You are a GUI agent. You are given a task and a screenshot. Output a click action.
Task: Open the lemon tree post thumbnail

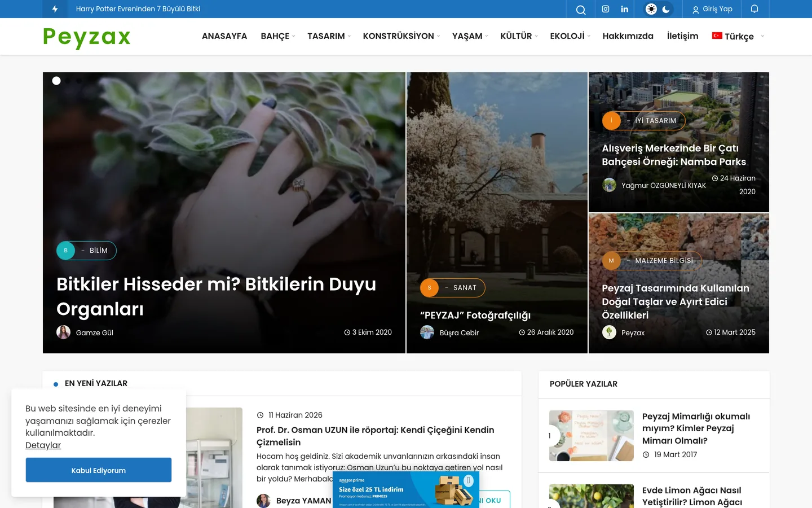click(592, 496)
